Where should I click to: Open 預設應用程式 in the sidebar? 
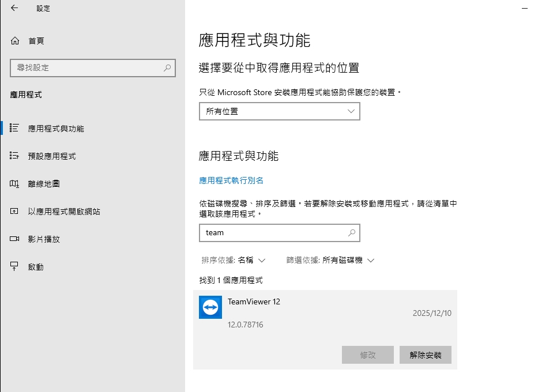pos(52,156)
